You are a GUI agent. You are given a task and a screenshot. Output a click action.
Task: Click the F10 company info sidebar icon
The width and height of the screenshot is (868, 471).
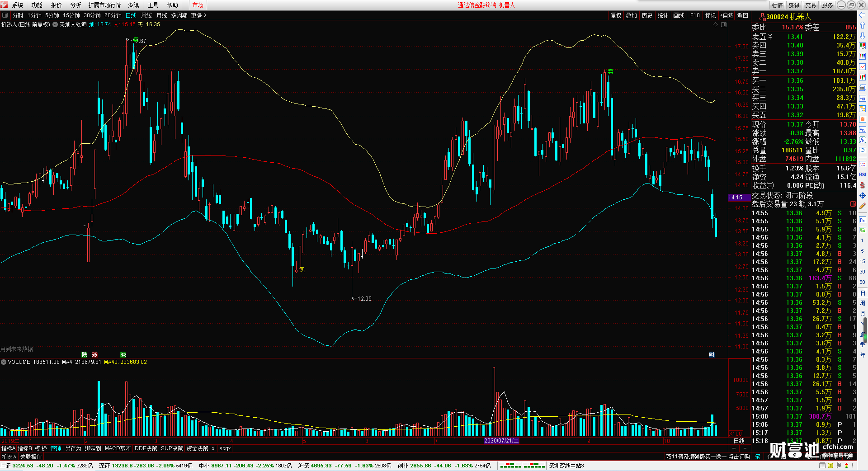pyautogui.click(x=863, y=99)
